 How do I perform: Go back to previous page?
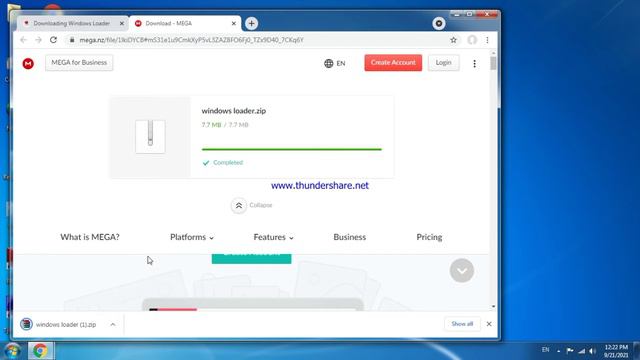pos(23,40)
